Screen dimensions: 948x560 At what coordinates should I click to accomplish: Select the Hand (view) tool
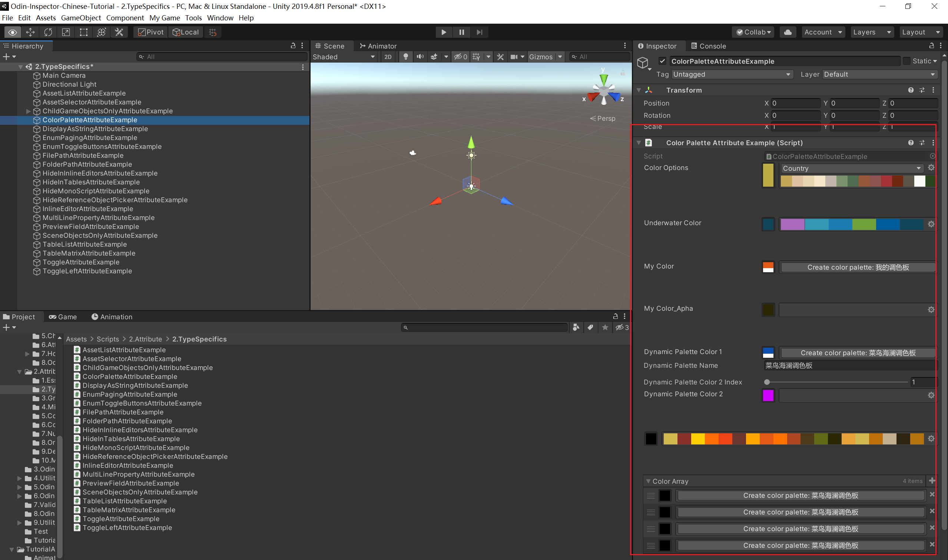point(13,32)
